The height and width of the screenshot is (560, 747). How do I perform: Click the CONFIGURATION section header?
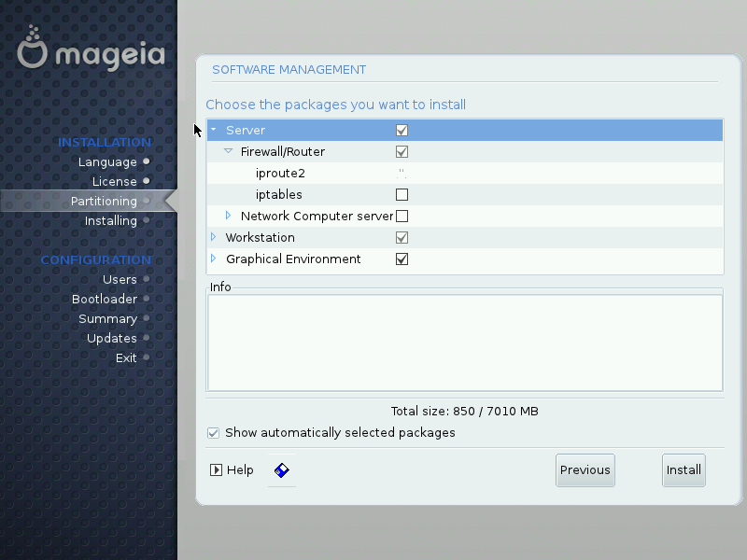click(x=96, y=260)
